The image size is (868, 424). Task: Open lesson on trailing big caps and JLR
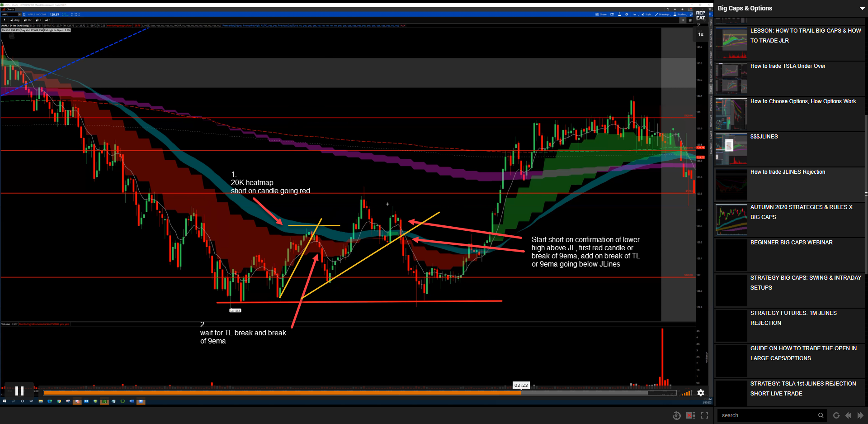pyautogui.click(x=789, y=43)
